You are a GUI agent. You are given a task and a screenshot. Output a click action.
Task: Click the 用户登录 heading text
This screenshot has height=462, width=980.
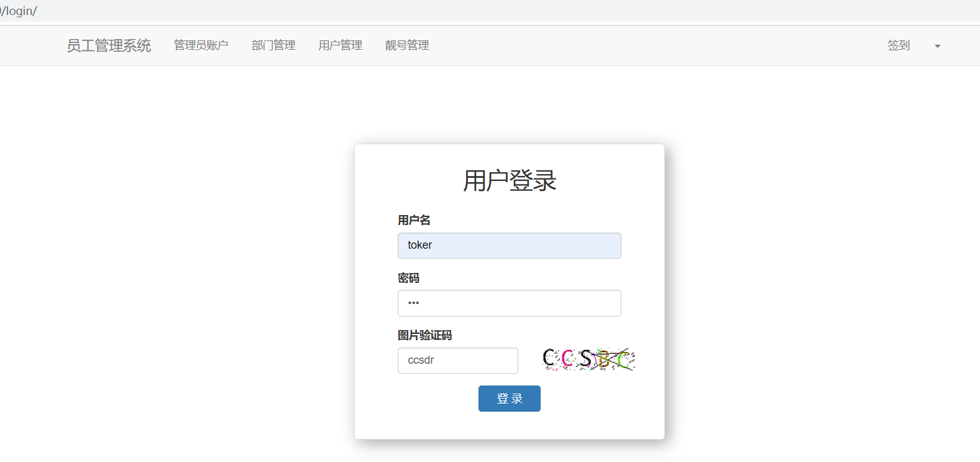point(509,181)
